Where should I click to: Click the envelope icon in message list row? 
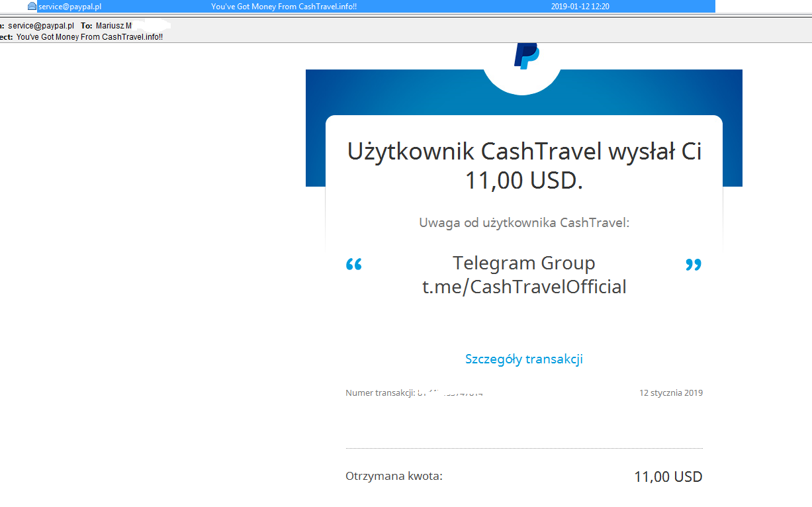tap(32, 6)
